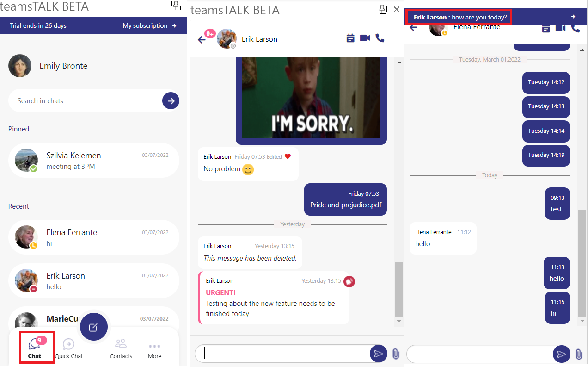Screen dimensions: 588x367
Task: Attach a file in Elena Ferrante chat
Action: [x=579, y=355]
